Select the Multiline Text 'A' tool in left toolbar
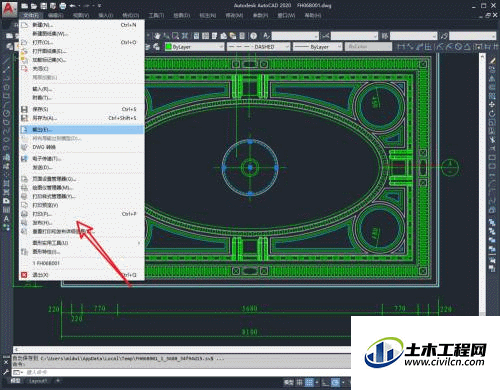 tap(6, 219)
